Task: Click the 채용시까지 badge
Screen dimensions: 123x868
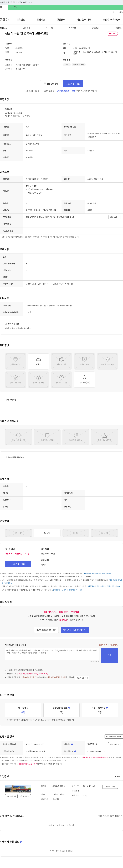Action: click(112, 34)
